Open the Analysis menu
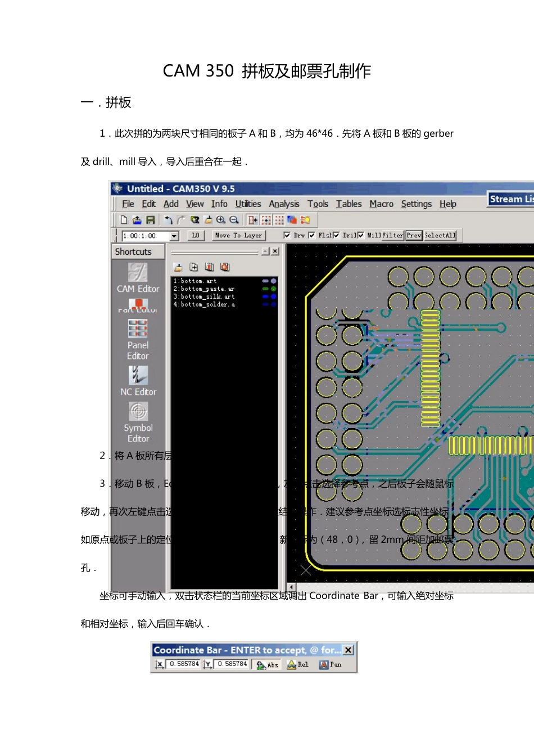The width and height of the screenshot is (534, 756). click(x=284, y=204)
